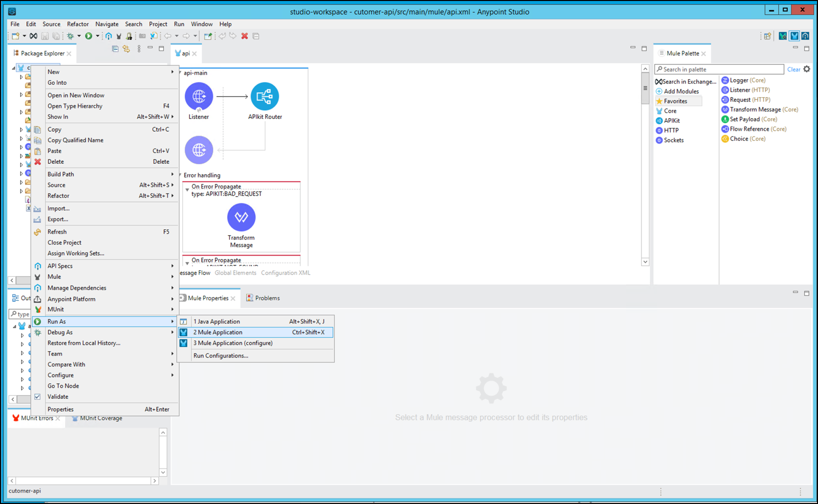Click the Listener component in api-main flow
Screen dimensions: 818x504
[x=199, y=96]
